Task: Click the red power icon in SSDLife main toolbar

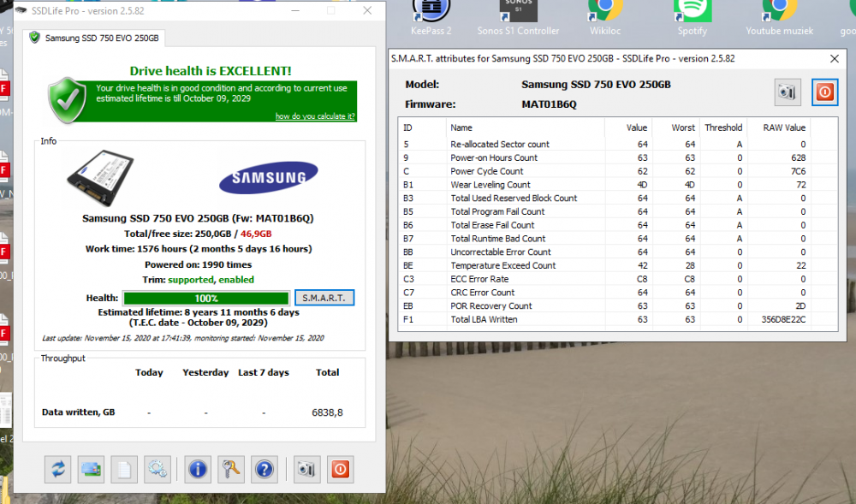Action: coord(340,469)
